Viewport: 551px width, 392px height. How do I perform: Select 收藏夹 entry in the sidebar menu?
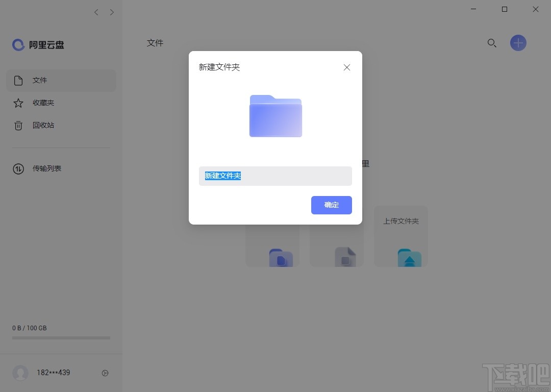pos(43,103)
